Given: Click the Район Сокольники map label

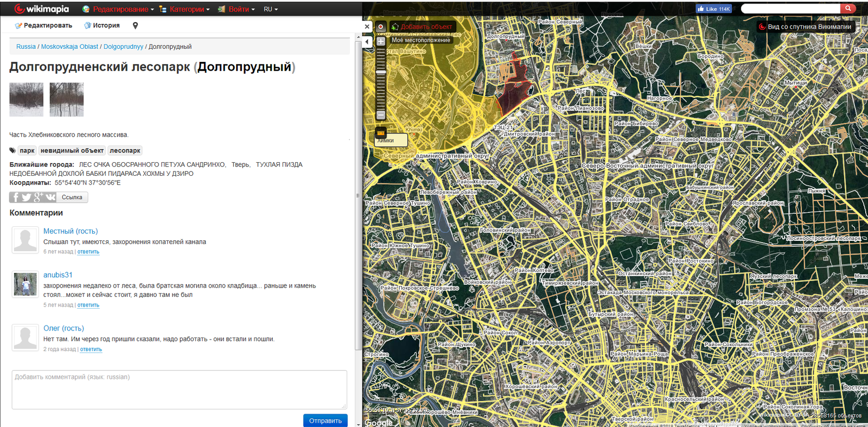Looking at the screenshot, I should (x=729, y=345).
